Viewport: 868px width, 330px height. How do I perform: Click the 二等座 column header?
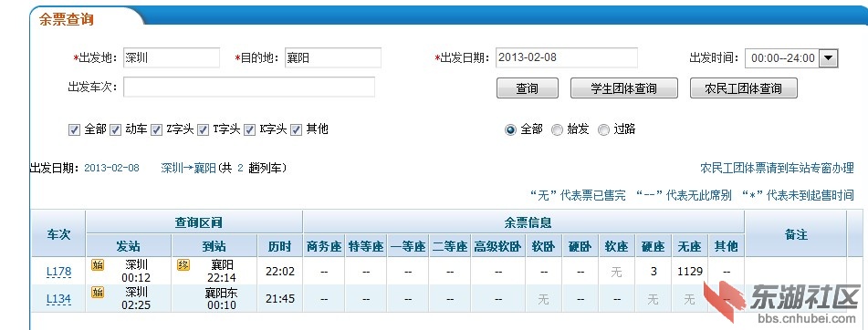point(450,246)
